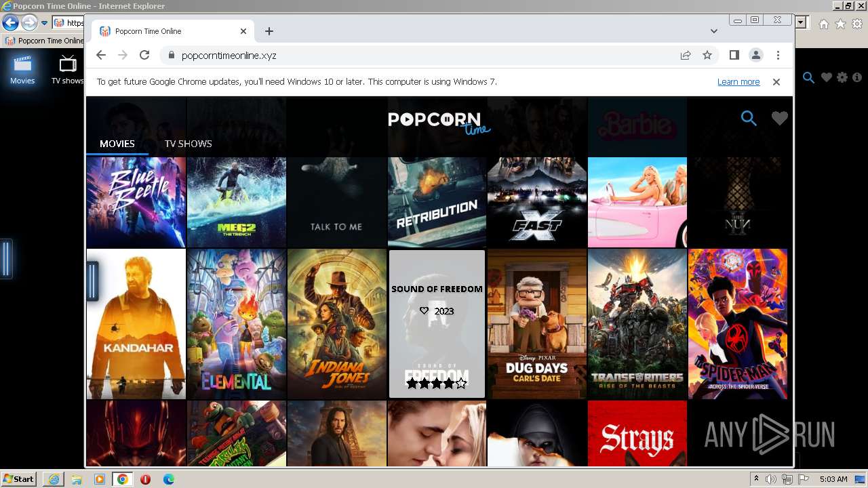Toggle Chrome's side panel

[x=734, y=56]
